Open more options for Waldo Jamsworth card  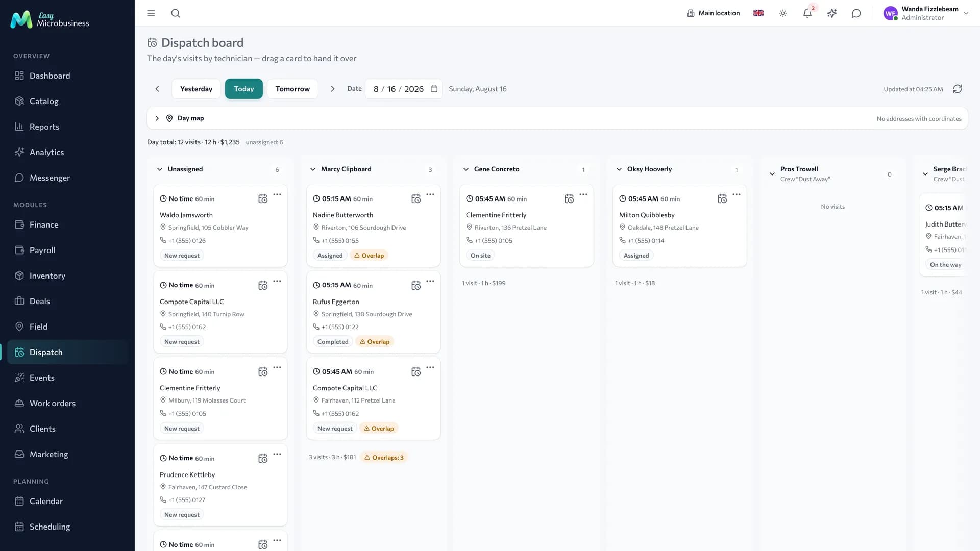coord(277,194)
